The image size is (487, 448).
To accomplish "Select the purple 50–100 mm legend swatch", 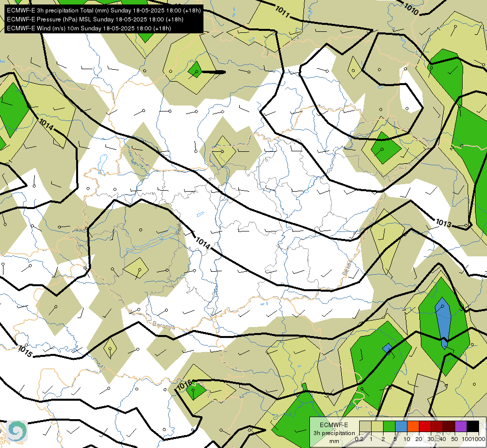I will tap(461, 427).
